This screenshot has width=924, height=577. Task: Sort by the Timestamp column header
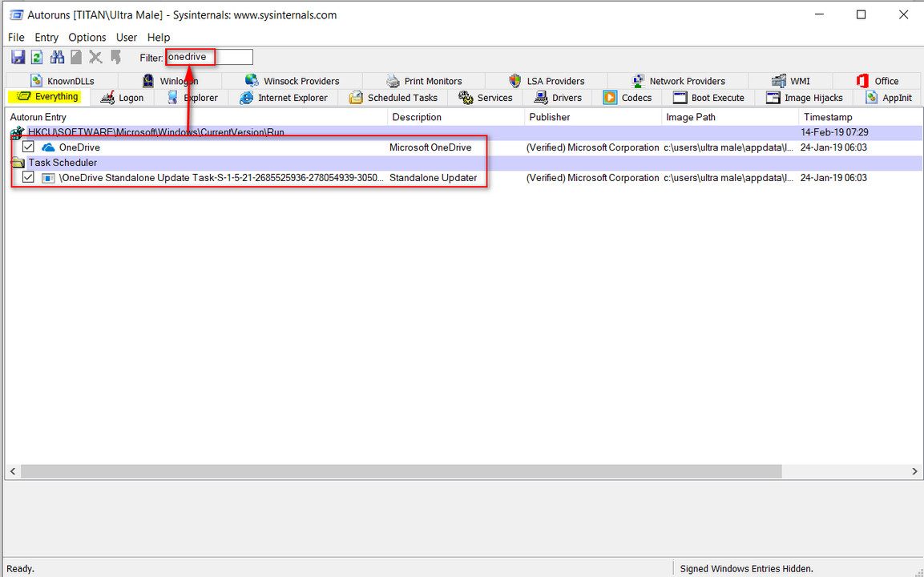tap(861, 117)
